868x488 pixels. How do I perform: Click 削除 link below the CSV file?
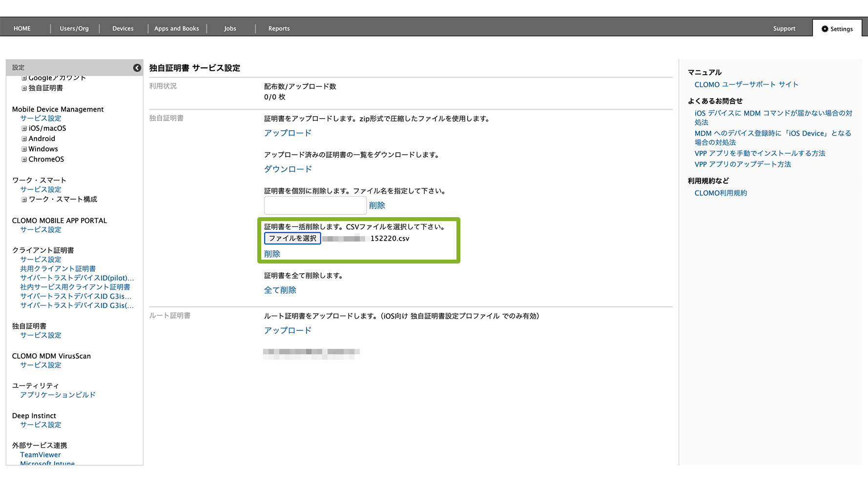[x=272, y=254]
